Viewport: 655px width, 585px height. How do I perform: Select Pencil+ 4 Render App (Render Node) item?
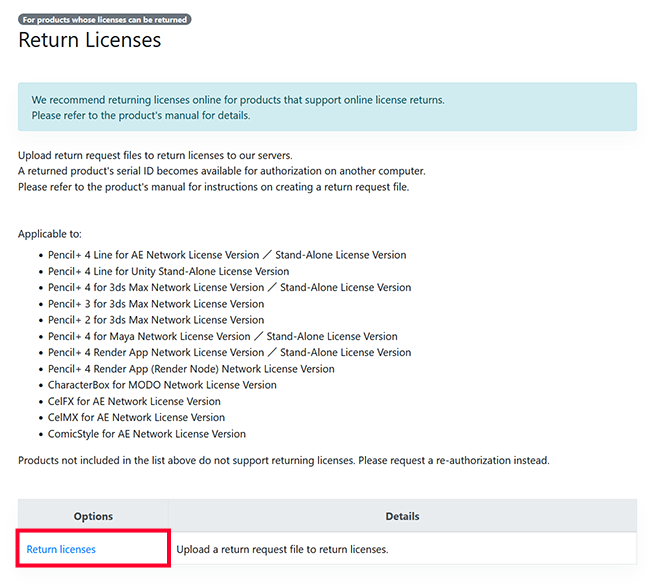pos(191,369)
